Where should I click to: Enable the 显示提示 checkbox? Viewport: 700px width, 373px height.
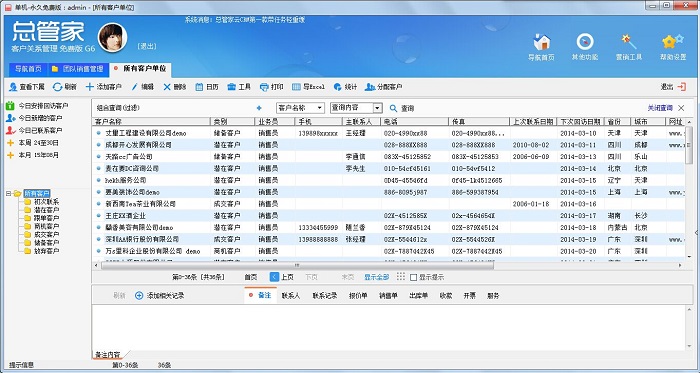[413, 278]
